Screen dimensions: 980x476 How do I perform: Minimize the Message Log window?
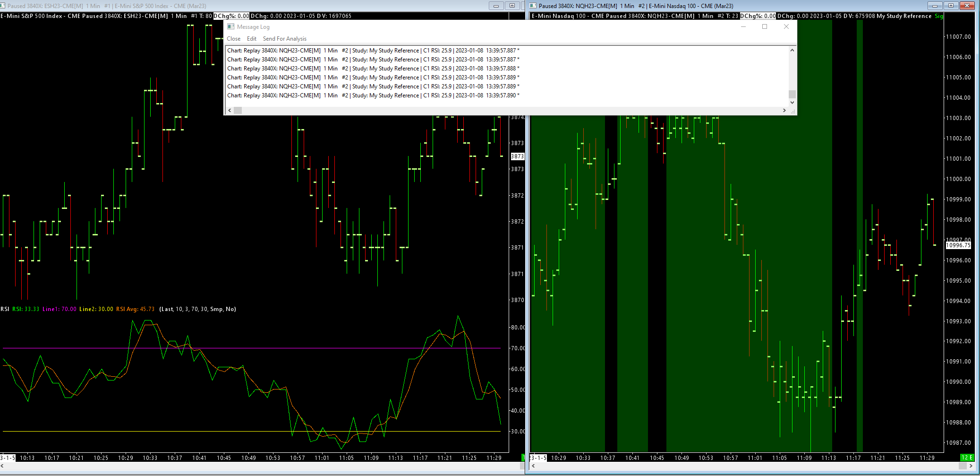pos(743,26)
